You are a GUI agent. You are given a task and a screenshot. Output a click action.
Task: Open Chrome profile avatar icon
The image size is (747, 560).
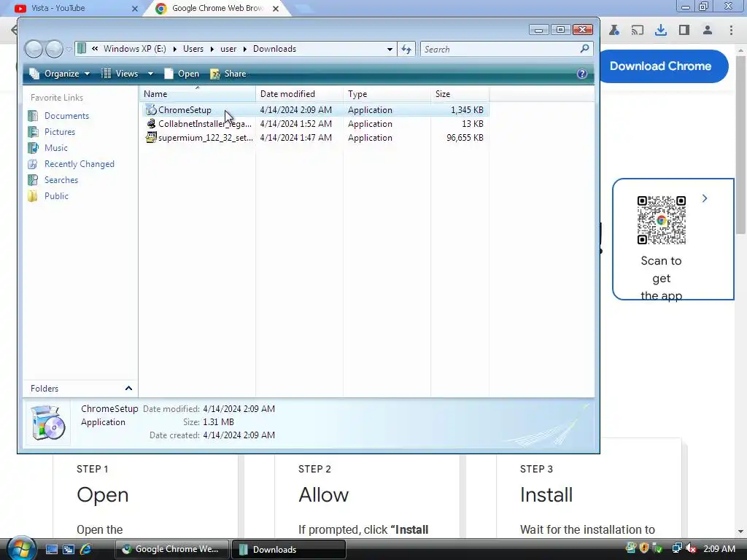click(708, 31)
